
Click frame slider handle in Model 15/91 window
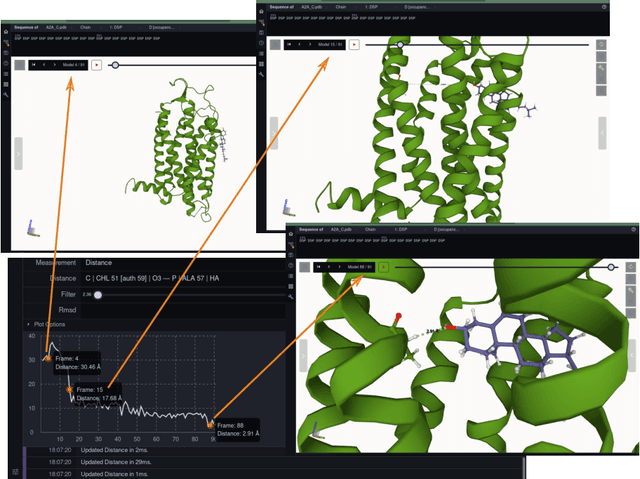click(x=400, y=44)
